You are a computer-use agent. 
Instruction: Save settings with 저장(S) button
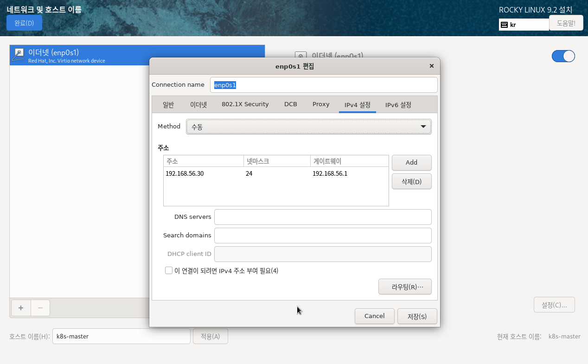point(417,316)
